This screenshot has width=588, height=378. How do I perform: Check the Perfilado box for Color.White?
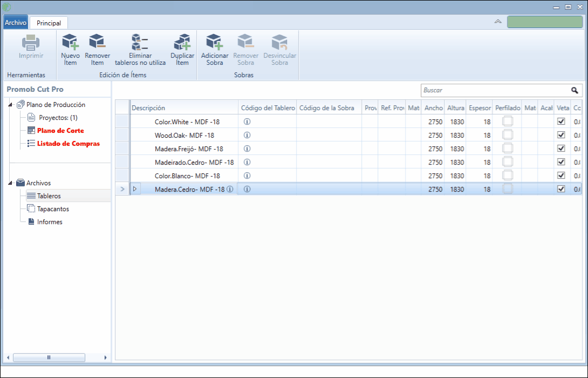508,122
